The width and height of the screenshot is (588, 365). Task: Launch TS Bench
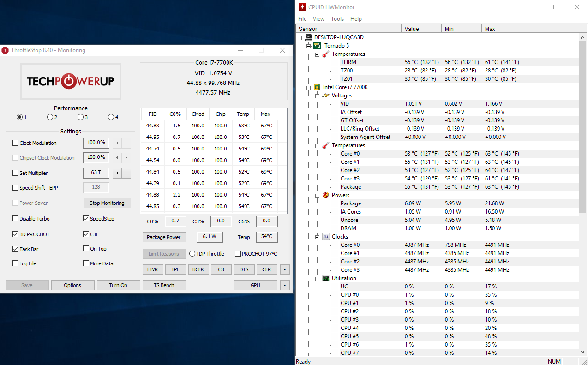coord(164,285)
